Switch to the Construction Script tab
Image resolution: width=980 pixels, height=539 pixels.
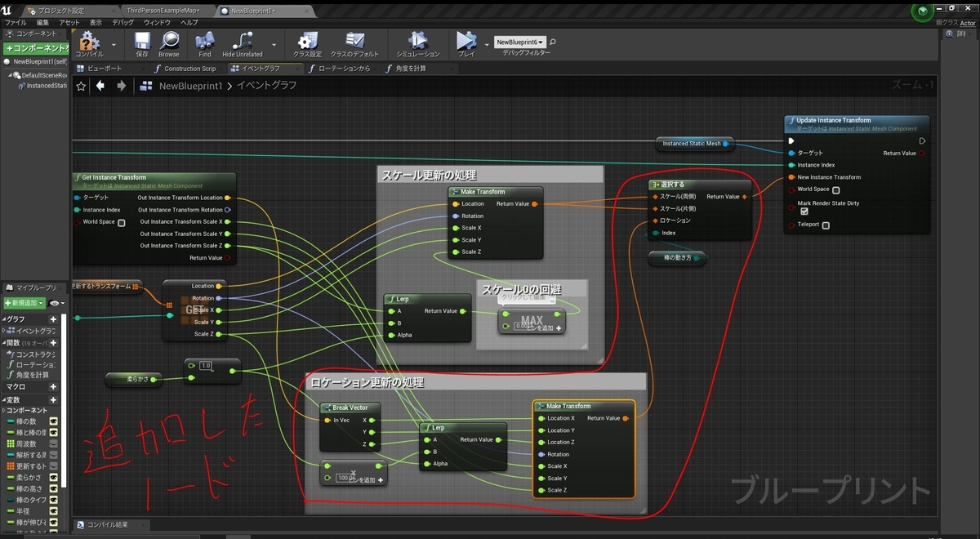pos(189,69)
